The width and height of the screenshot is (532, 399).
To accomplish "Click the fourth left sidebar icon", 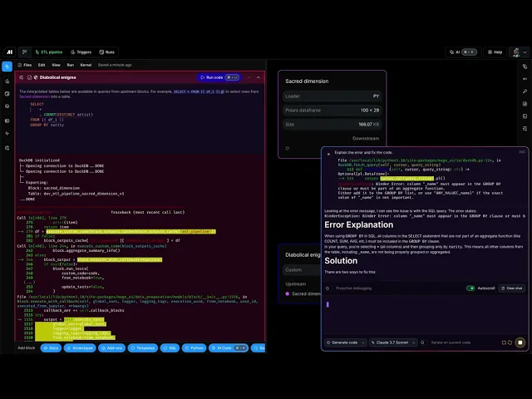I will [x=7, y=106].
